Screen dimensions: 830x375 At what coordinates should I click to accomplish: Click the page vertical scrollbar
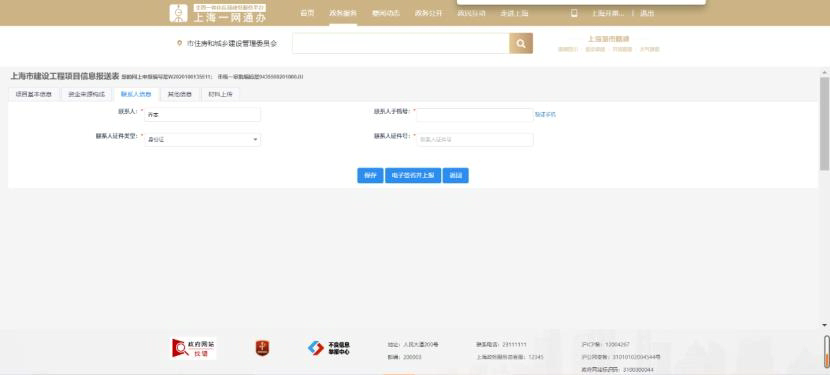(x=824, y=123)
